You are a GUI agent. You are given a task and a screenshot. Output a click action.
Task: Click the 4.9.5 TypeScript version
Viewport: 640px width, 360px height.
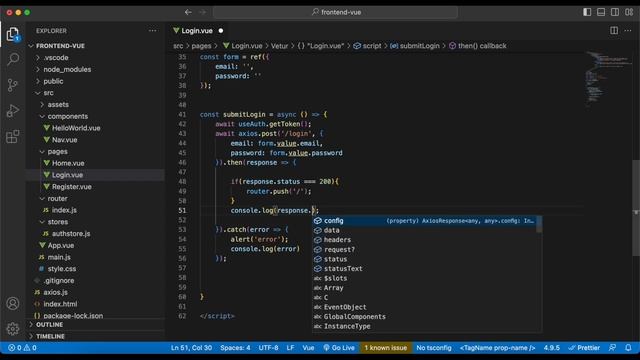click(551, 348)
